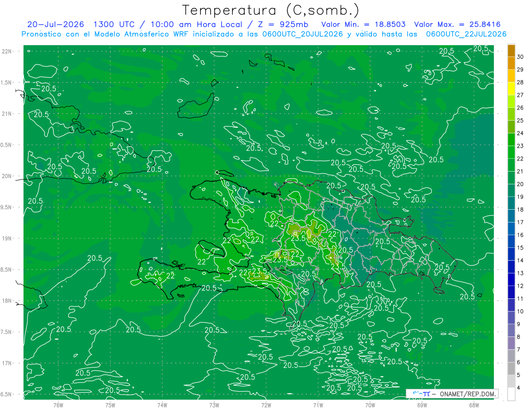Click the "30" color scale label
Image resolution: width=532 pixels, height=411 pixels.
click(520, 57)
